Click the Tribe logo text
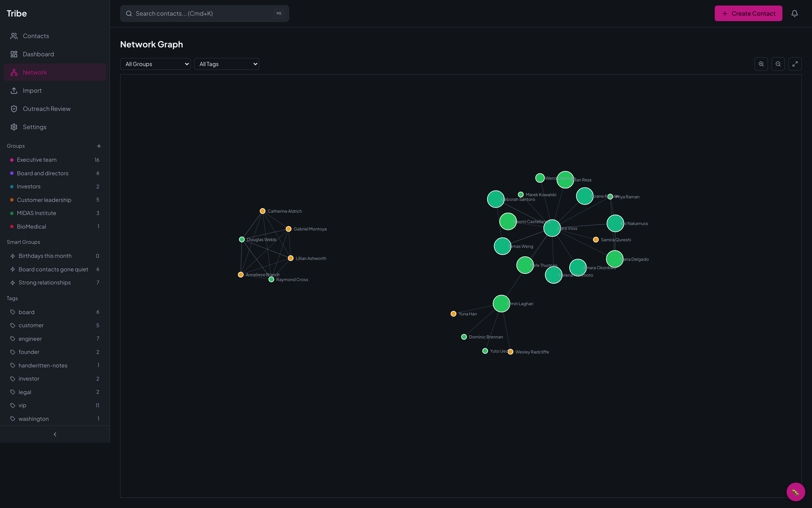This screenshot has height=508, width=812. click(x=17, y=14)
